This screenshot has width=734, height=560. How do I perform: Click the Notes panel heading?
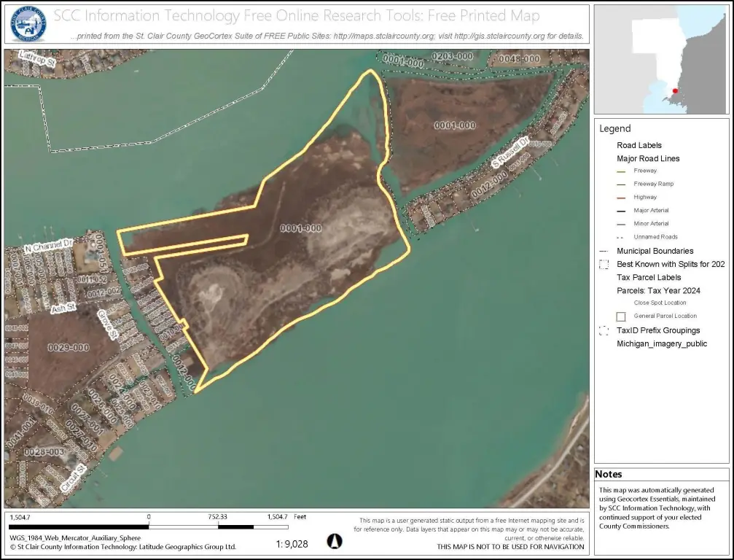[x=609, y=475]
